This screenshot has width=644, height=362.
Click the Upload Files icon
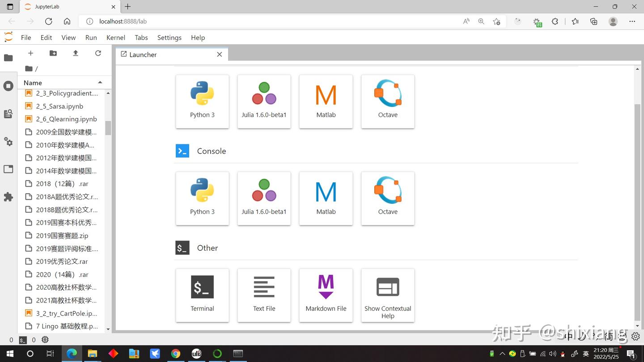[x=76, y=53]
